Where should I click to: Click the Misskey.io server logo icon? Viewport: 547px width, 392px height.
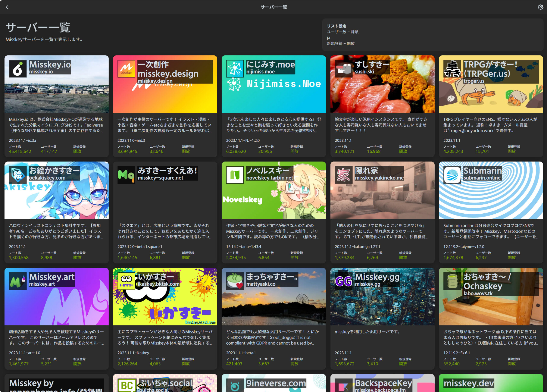click(x=18, y=69)
